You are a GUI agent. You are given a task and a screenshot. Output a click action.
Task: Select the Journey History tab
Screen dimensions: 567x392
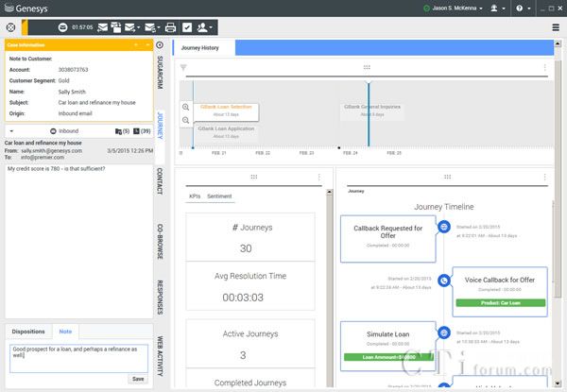[200, 47]
